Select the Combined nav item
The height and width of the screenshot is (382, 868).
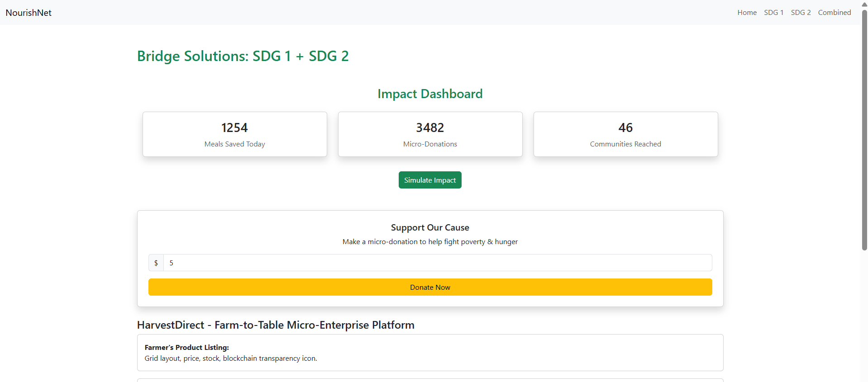[834, 13]
